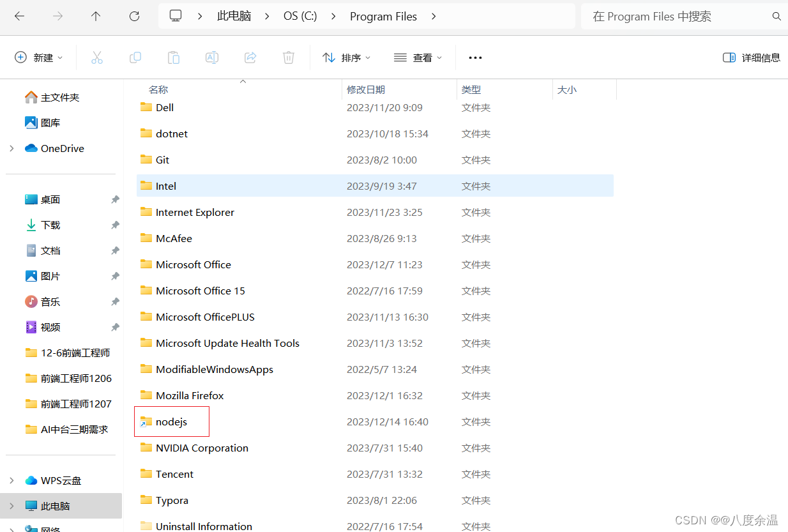This screenshot has width=788, height=532.
Task: Click chevron after 此电脑 in breadcrumb
Action: click(x=267, y=17)
